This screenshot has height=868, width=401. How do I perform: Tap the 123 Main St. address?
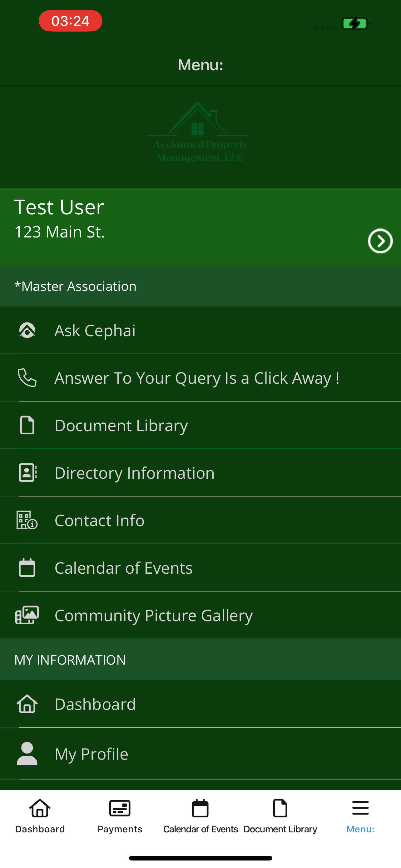pos(60,232)
